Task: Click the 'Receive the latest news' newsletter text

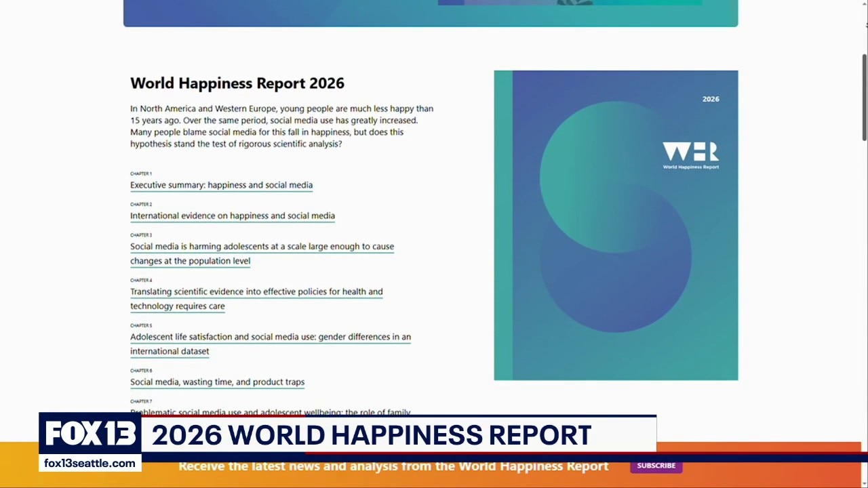Action: [x=393, y=466]
